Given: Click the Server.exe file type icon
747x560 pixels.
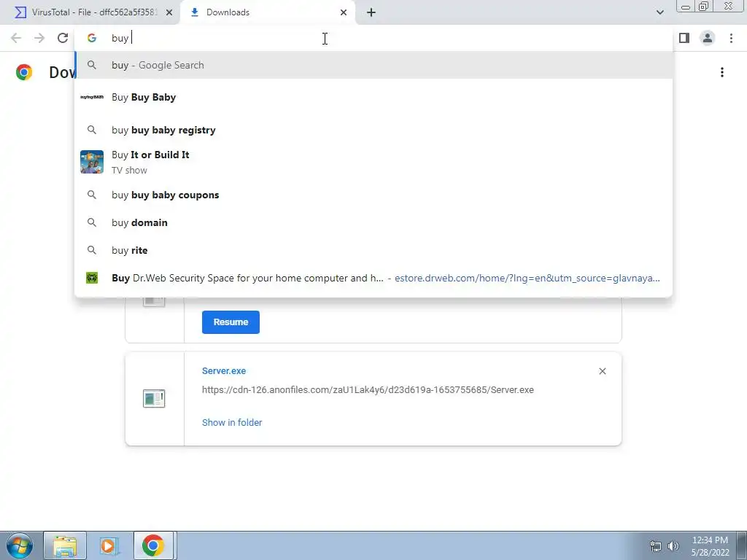Looking at the screenshot, I should (154, 399).
